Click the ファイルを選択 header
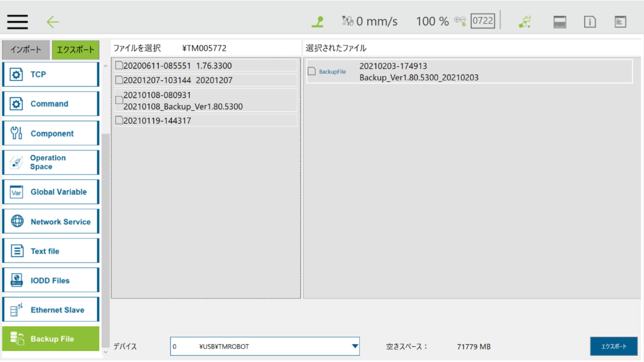644x362 pixels. point(137,48)
